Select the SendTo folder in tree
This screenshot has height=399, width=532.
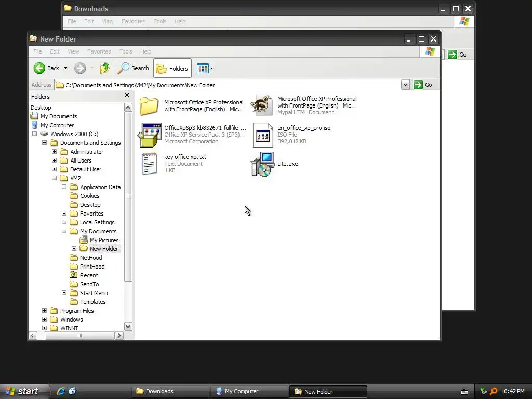pos(89,284)
